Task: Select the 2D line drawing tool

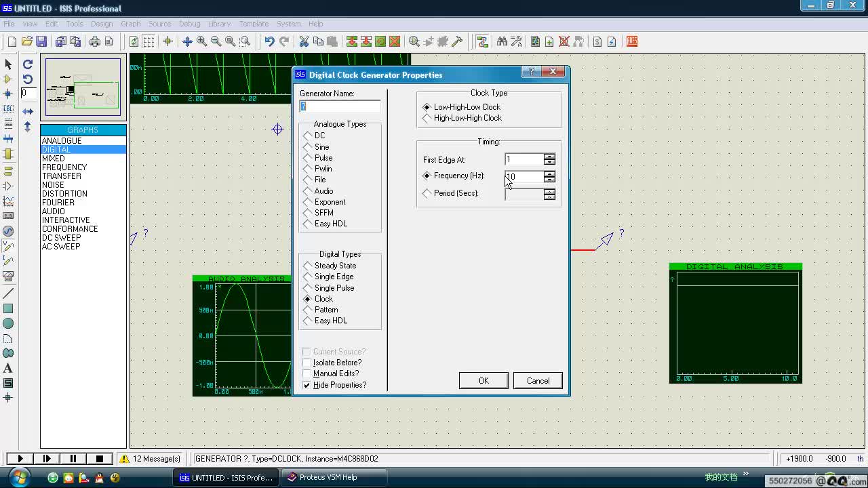Action: (8, 293)
